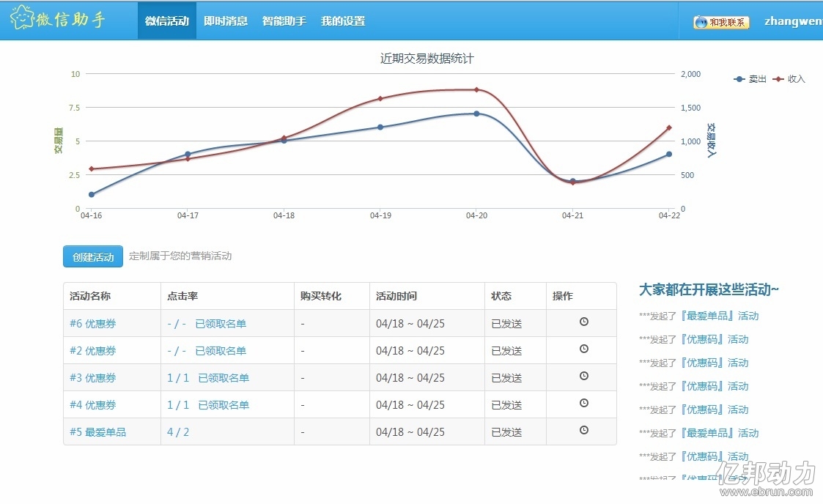Click the clock icon for #2 优惠券
Viewport: 823px width, 504px height.
(x=583, y=349)
